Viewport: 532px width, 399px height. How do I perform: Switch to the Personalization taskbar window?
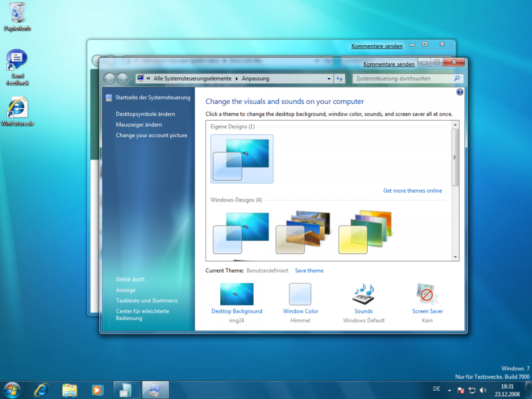pos(155,390)
